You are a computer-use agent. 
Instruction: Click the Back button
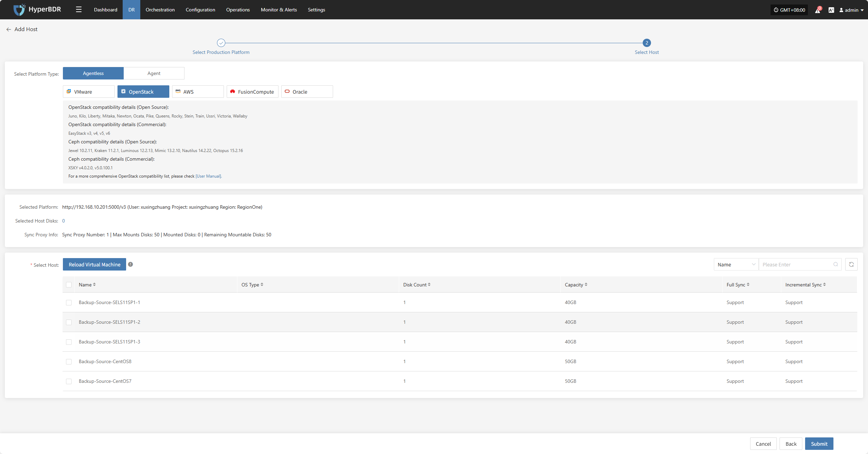[791, 444]
